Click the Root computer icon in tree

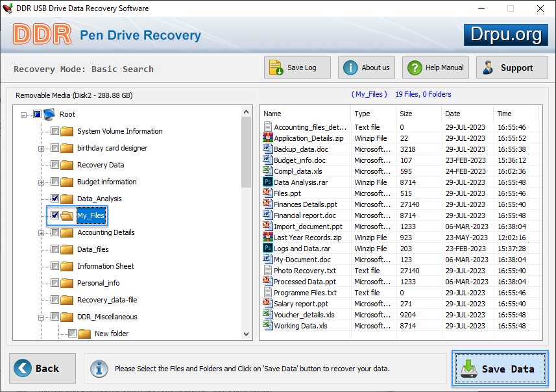pos(49,114)
